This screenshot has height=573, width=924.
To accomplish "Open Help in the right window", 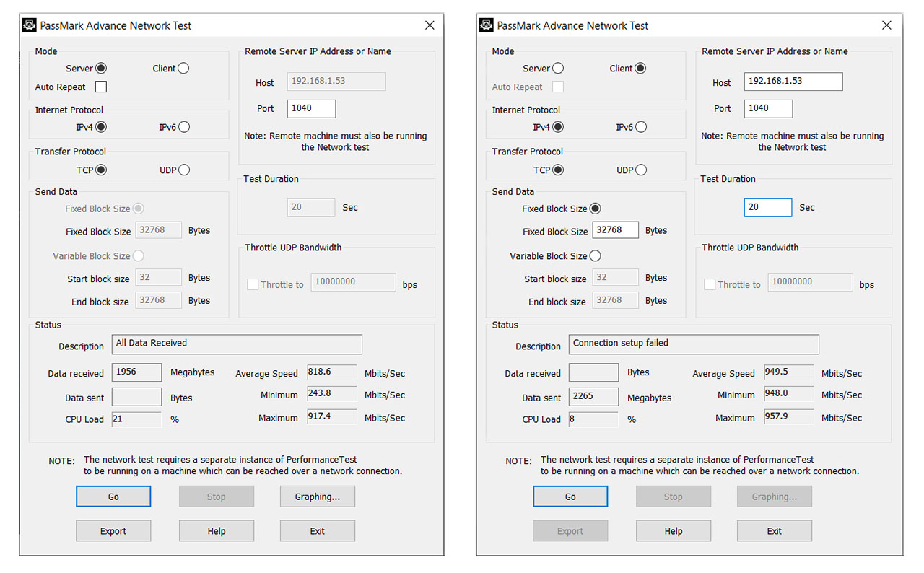I will [x=674, y=531].
